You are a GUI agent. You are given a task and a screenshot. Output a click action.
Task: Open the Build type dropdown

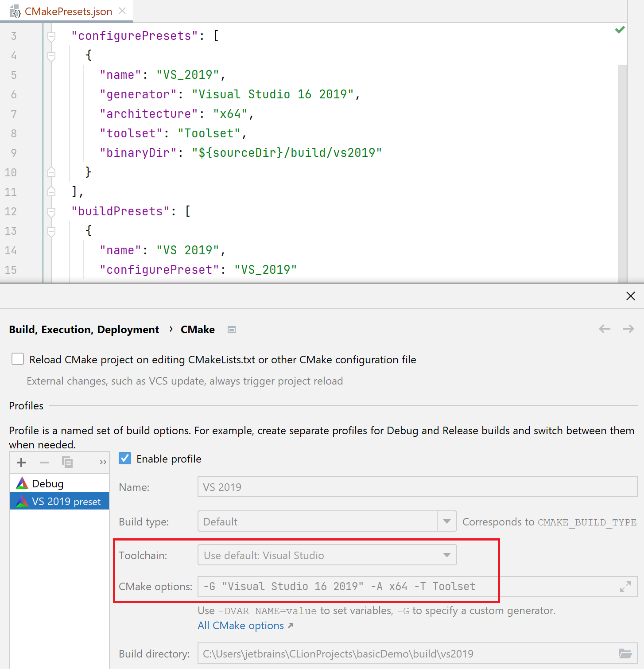[447, 521]
